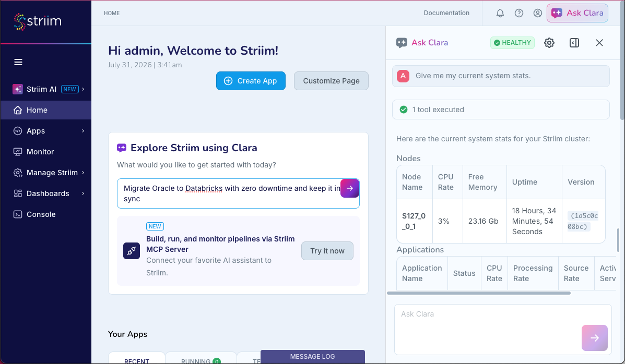The height and width of the screenshot is (364, 625).
Task: Submit the Clara prompt with arrow button
Action: [x=349, y=188]
